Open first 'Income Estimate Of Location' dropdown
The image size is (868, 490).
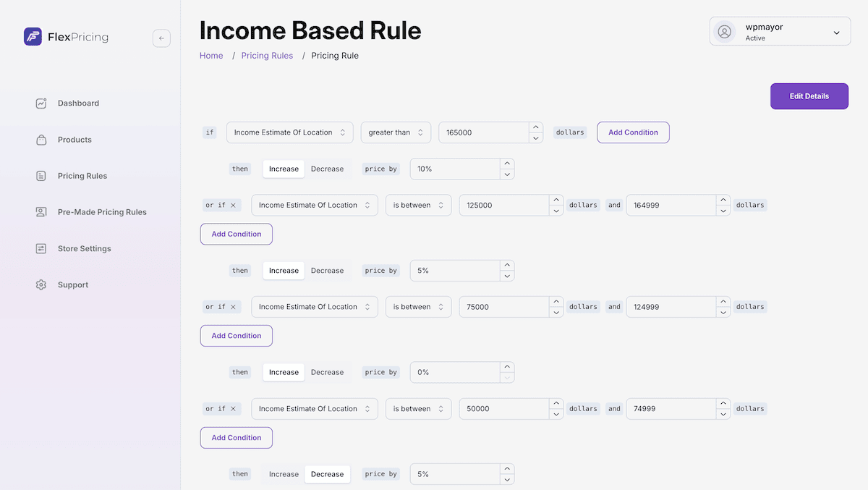tap(290, 132)
